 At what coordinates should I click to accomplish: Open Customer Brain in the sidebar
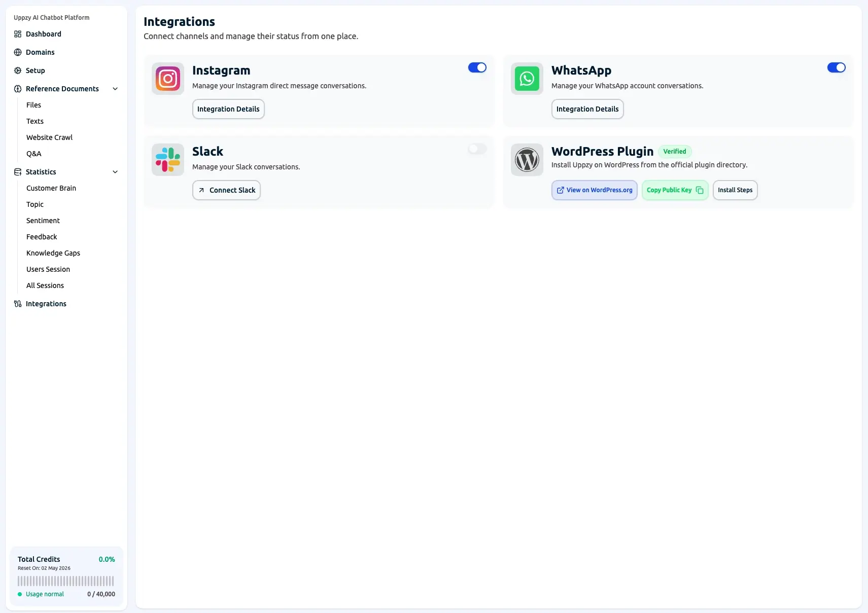[51, 188]
